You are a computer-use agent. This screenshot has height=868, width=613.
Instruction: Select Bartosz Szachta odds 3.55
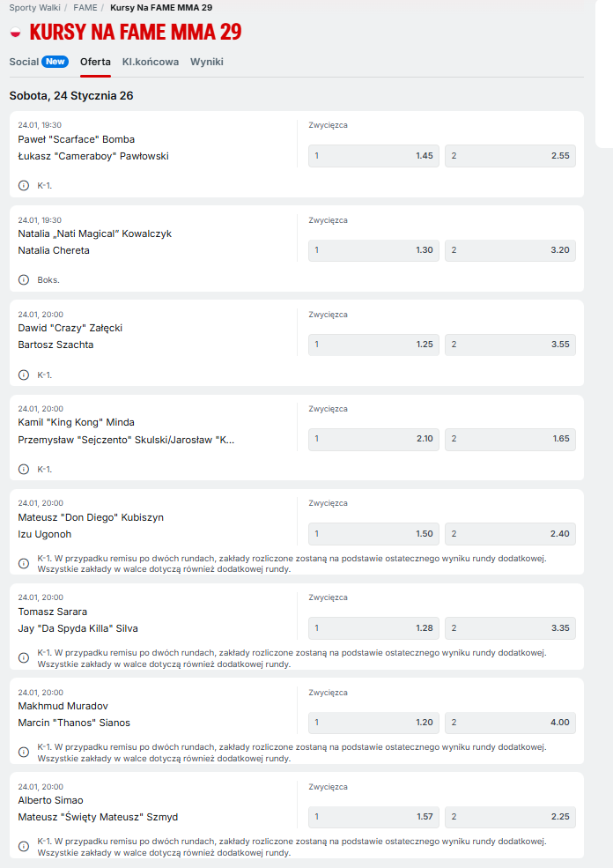point(510,345)
